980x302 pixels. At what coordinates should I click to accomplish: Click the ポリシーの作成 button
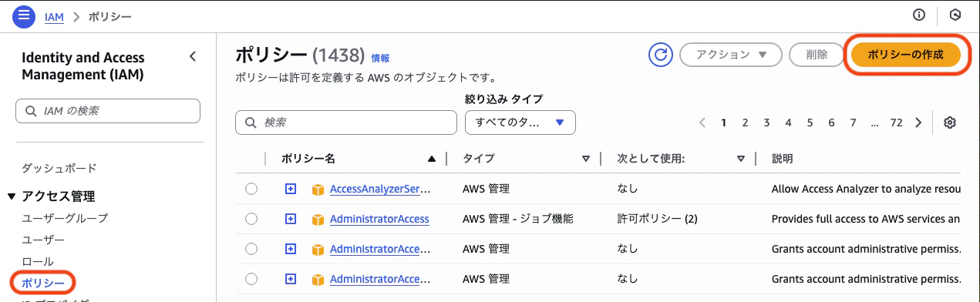pyautogui.click(x=906, y=55)
